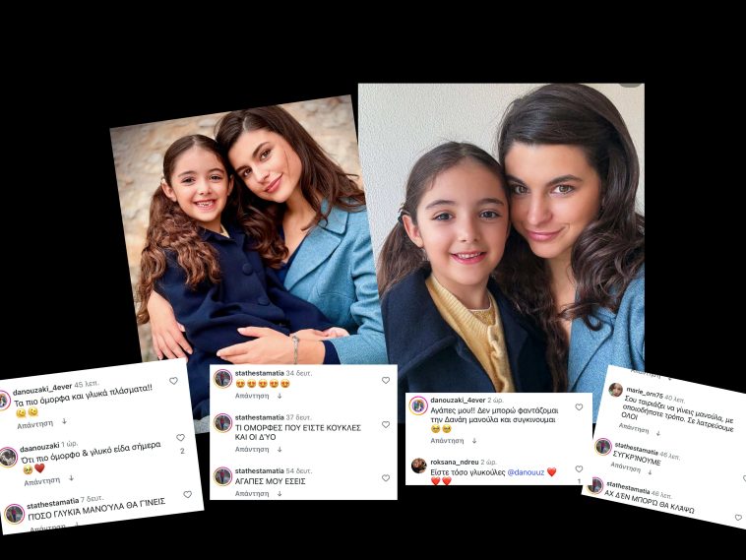Like roksana_ndreu's "Είστε τόσο γλυκούλες" comment

(x=579, y=469)
